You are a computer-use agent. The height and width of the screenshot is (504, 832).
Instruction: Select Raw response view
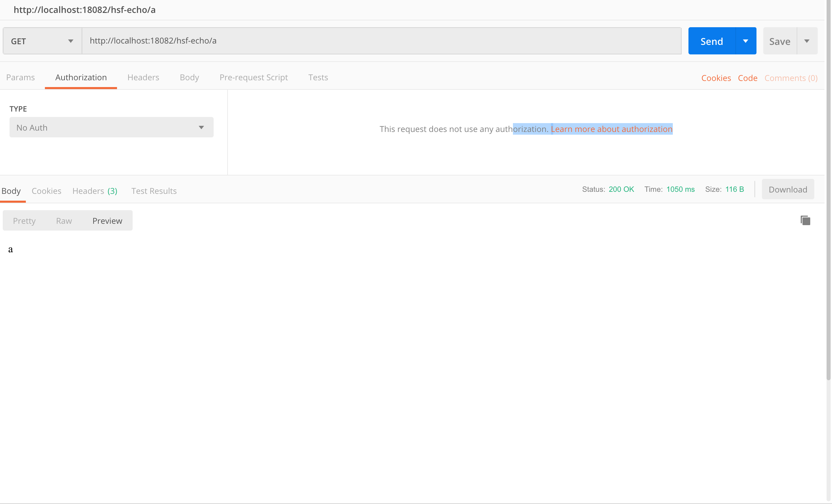pos(64,221)
